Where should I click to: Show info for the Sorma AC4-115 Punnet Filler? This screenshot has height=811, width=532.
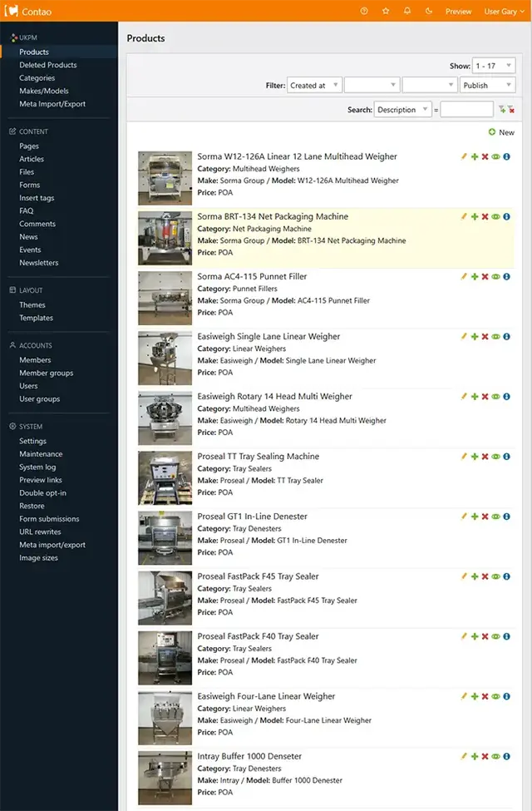[507, 276]
